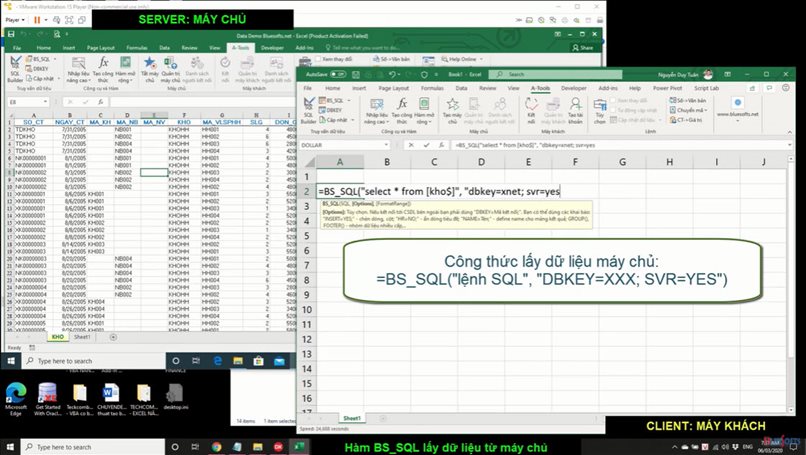This screenshot has width=806, height=455.
Task: Check Xem thay đổi checkbox in client ribbon
Action: pos(615,101)
